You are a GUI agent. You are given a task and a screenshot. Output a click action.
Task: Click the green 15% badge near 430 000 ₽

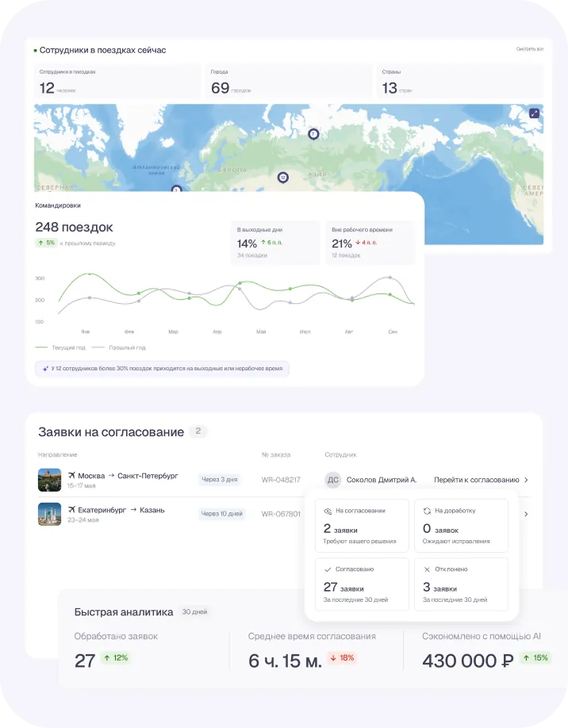[535, 658]
